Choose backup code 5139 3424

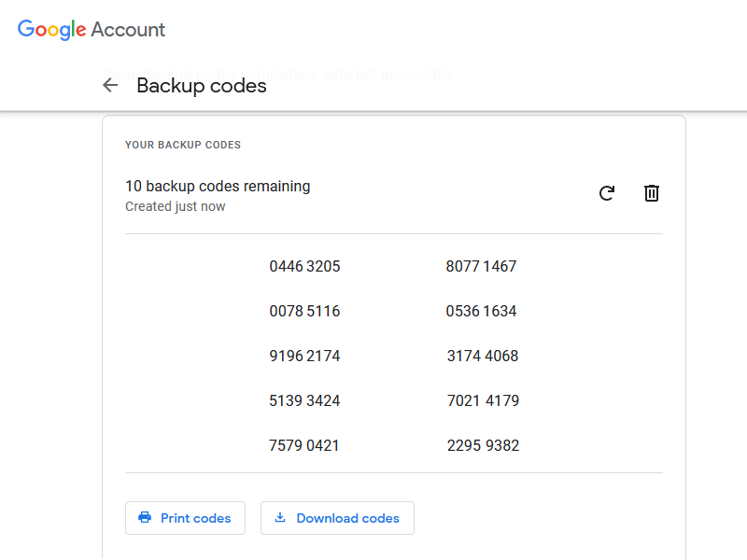click(304, 401)
